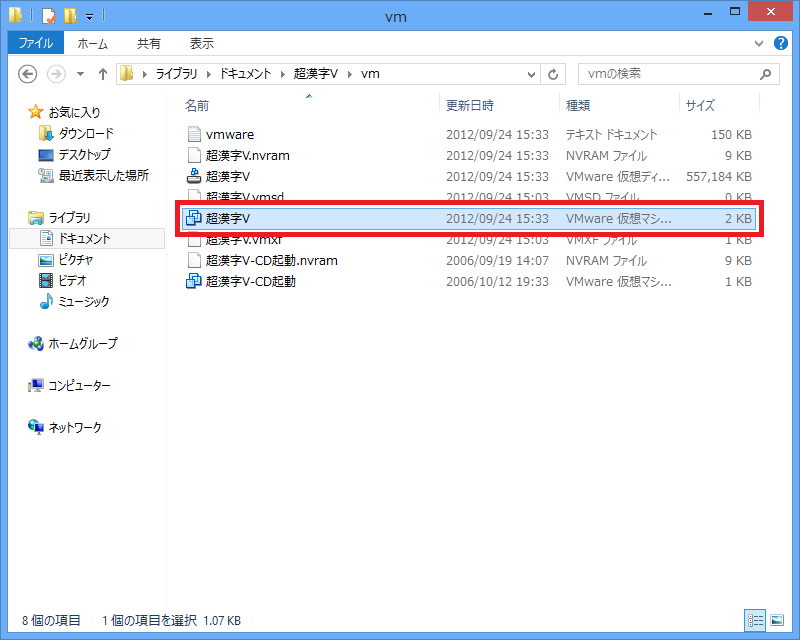
Task: Click the Back navigation arrow
Action: coord(28,74)
